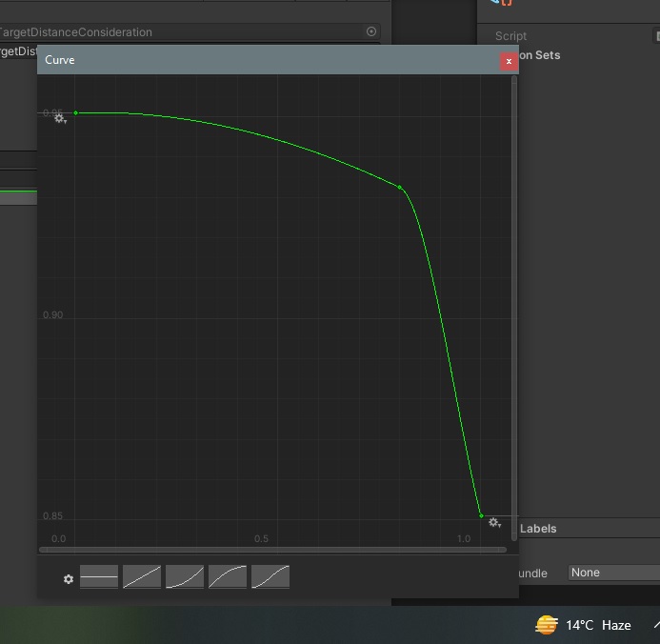Select the first keyframe at curve start
Screen dimensions: 660x644
[76, 112]
